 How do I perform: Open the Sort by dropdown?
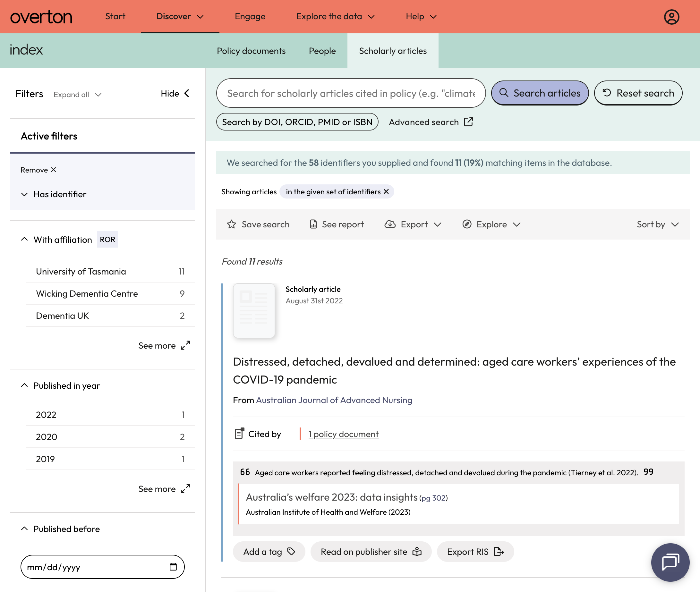pos(657,224)
